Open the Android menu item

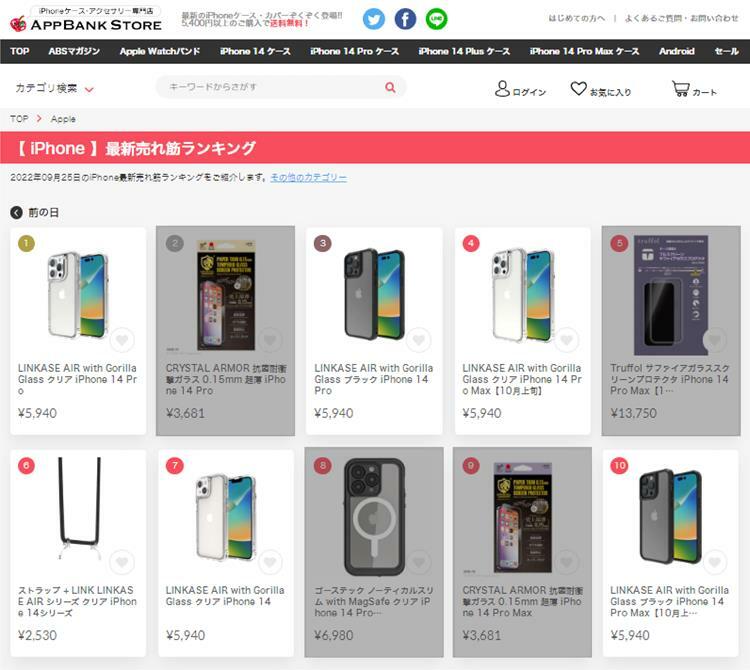pos(676,51)
